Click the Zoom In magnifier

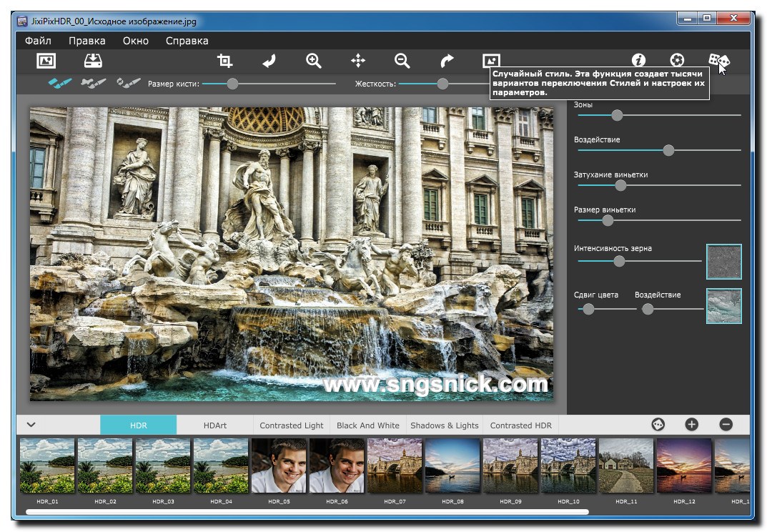pyautogui.click(x=314, y=61)
